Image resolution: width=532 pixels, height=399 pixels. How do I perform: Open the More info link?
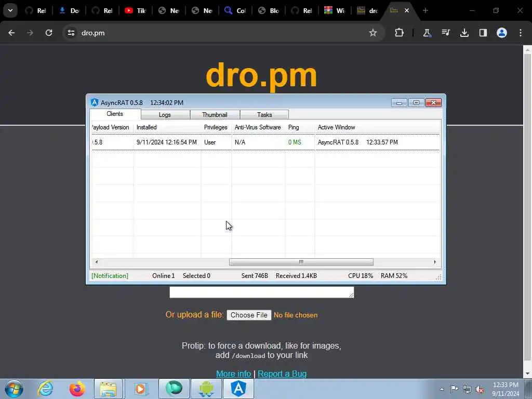point(233,374)
